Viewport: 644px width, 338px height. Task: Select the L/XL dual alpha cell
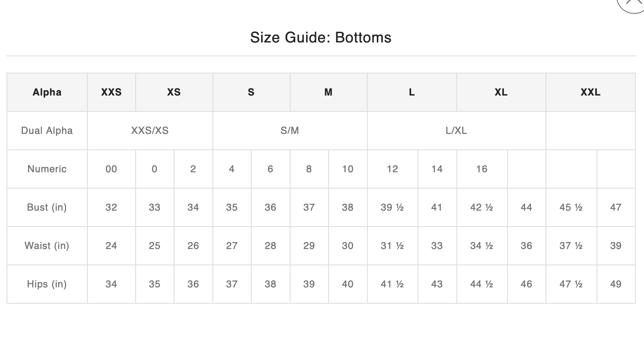pos(456,131)
